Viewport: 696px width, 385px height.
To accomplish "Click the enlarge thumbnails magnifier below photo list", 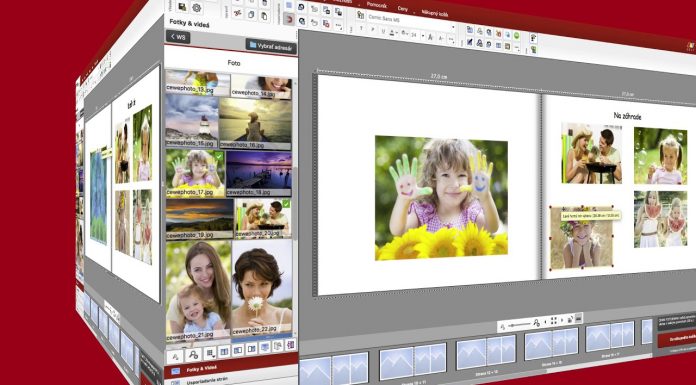I will (193, 354).
